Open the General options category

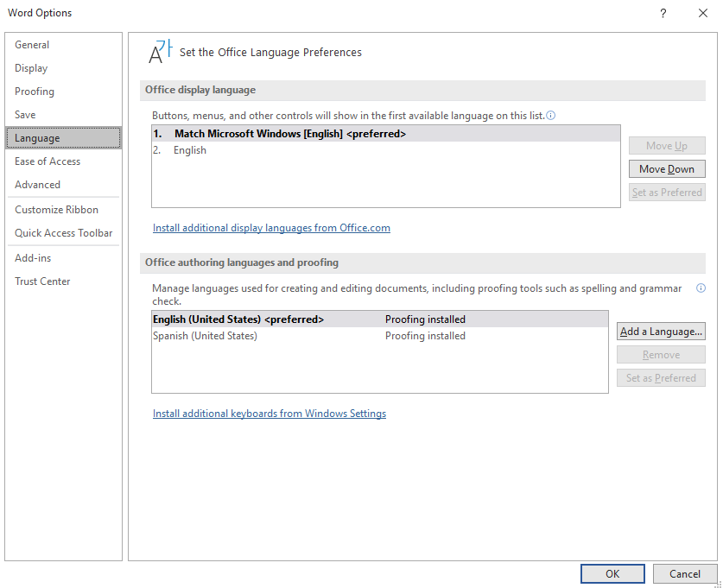tap(63, 45)
